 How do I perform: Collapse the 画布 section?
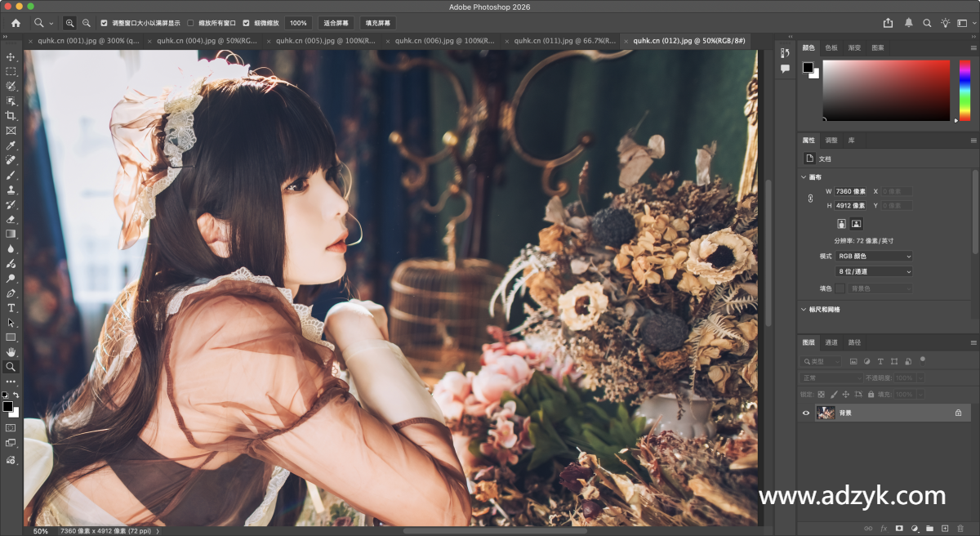(804, 177)
